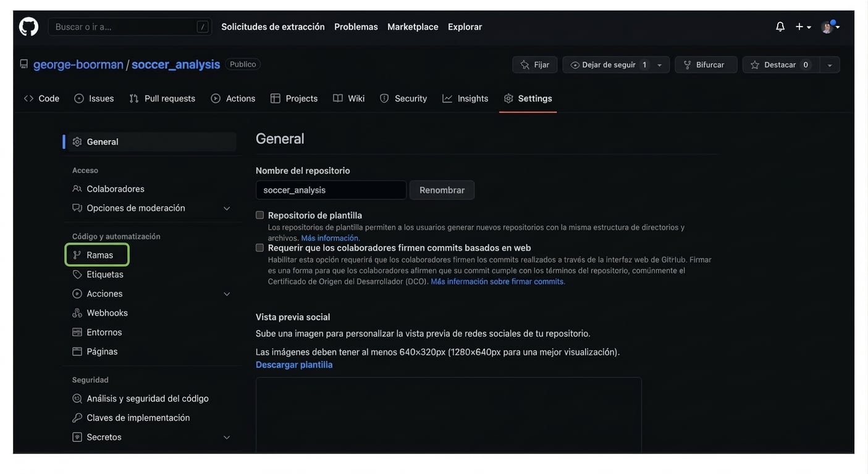Expand the Acciones sidebar section
868x474 pixels.
[226, 294]
